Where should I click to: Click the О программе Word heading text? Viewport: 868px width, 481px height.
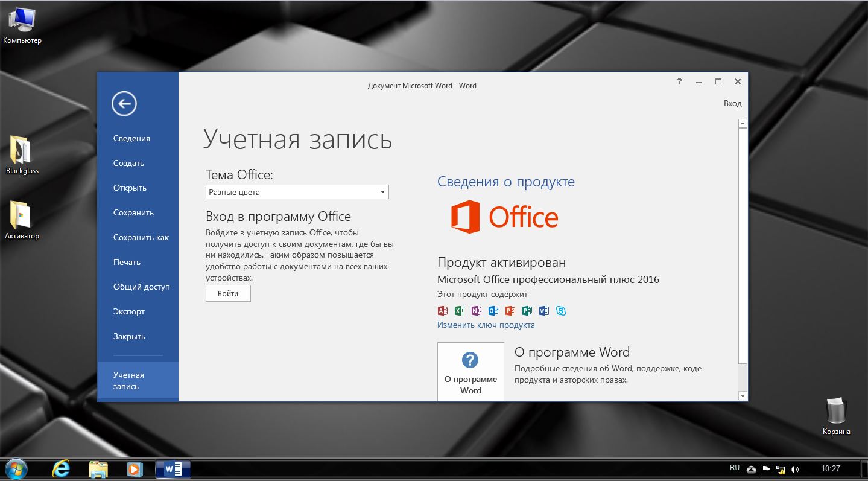572,352
